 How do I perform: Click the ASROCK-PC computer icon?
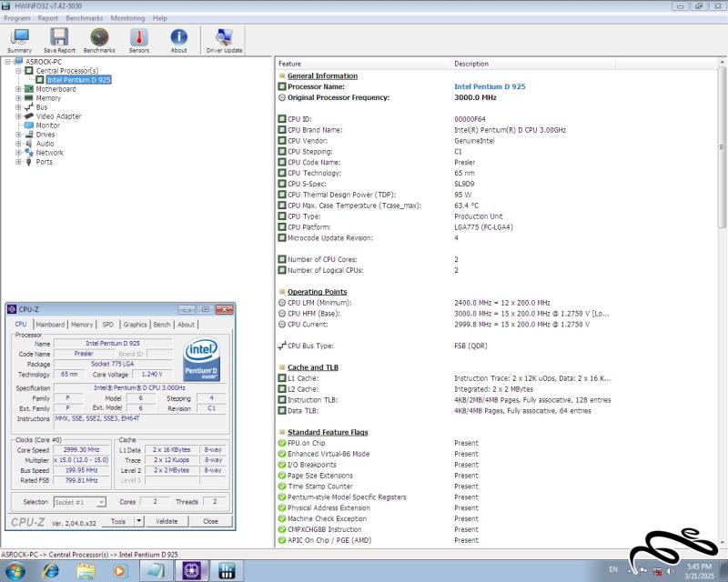coord(18,61)
